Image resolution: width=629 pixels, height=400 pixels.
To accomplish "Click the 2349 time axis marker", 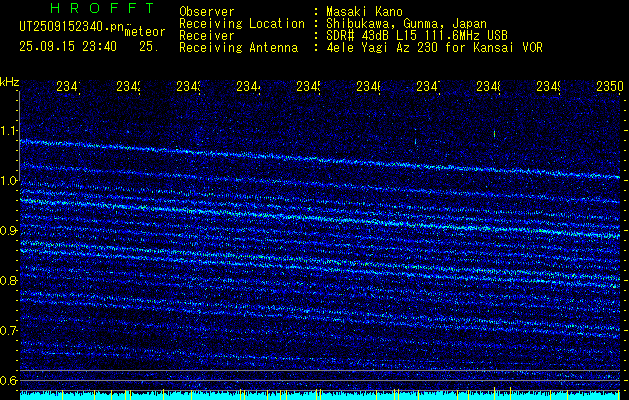I will 549,86.
